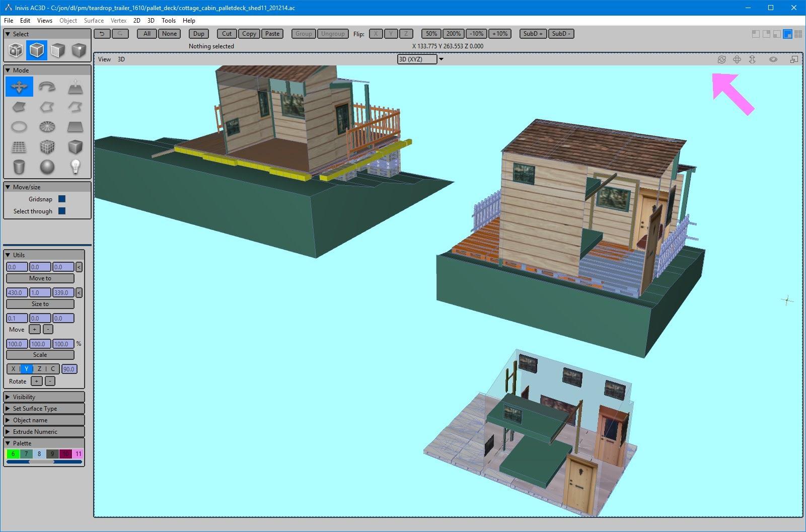Image resolution: width=806 pixels, height=532 pixels.
Task: Select the Y axis rotate option
Action: point(26,369)
